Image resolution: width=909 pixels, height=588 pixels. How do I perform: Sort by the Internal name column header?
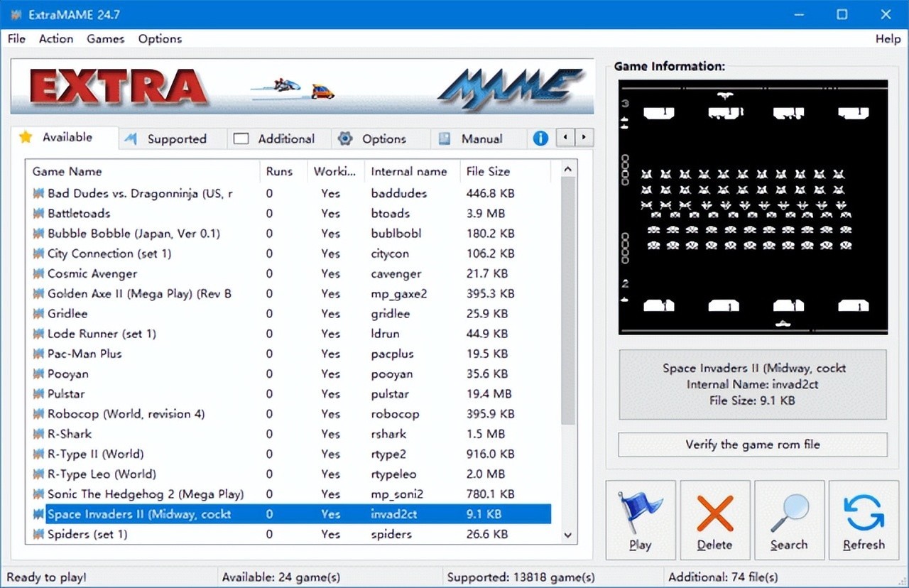click(x=412, y=171)
